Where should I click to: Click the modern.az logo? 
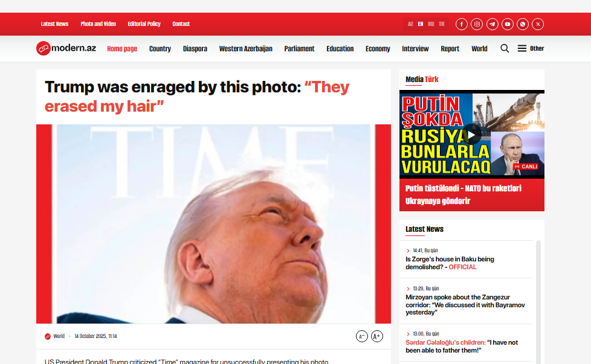pyautogui.click(x=66, y=48)
